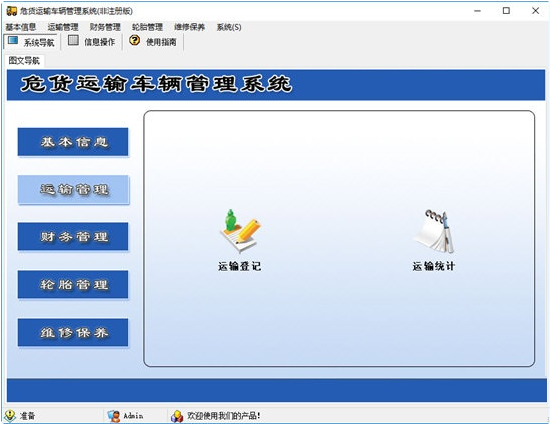Open the 运输管理 menu in menu bar
The image size is (550, 427).
coord(63,27)
